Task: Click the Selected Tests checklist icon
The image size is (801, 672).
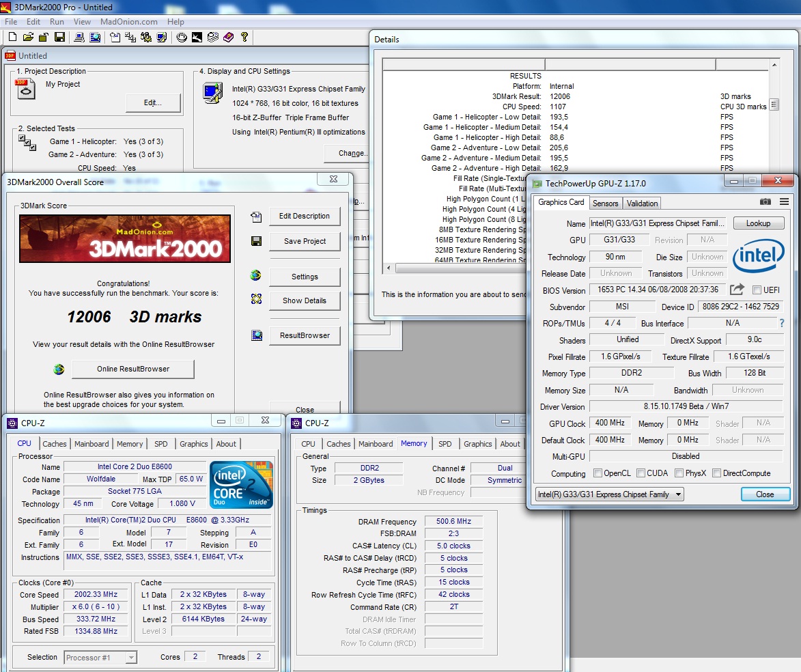Action: pos(27,142)
